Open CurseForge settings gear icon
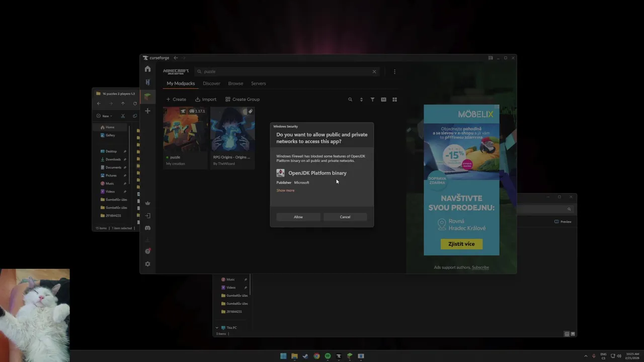This screenshot has width=644, height=362. tap(147, 264)
